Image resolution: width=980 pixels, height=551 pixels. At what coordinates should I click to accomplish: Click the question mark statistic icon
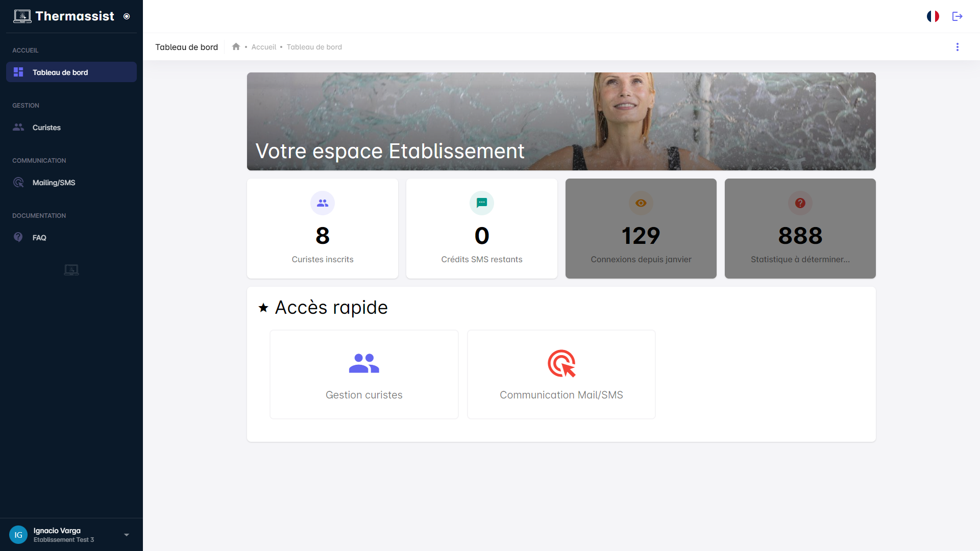[800, 203]
